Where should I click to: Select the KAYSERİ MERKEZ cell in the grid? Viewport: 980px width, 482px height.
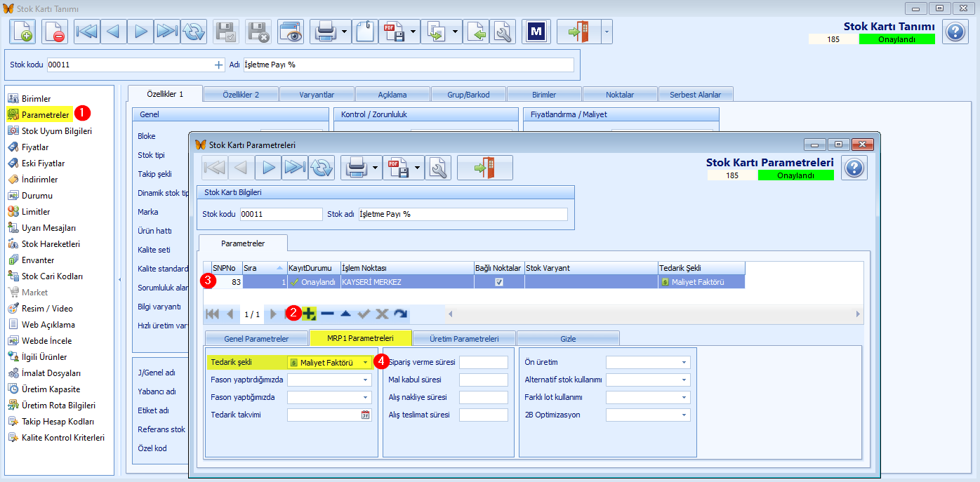pos(407,282)
